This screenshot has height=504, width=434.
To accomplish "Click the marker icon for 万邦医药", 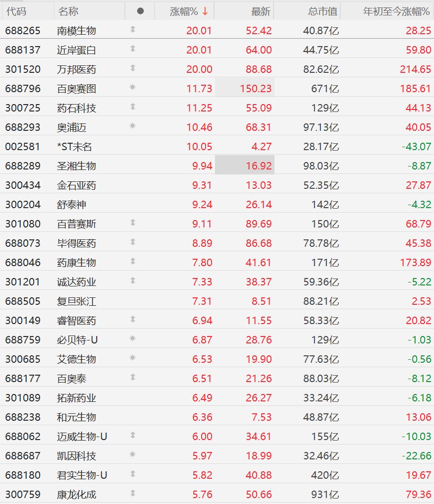I will tap(133, 68).
